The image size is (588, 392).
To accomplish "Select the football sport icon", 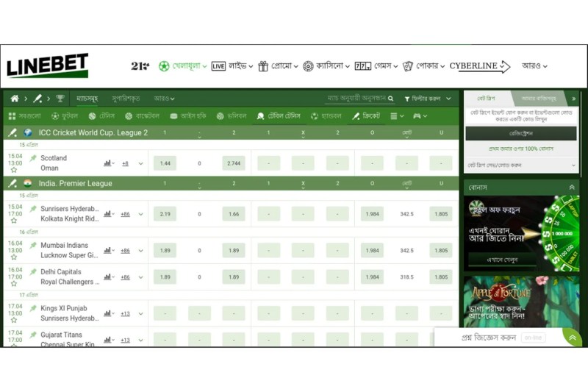I will pyautogui.click(x=65, y=116).
